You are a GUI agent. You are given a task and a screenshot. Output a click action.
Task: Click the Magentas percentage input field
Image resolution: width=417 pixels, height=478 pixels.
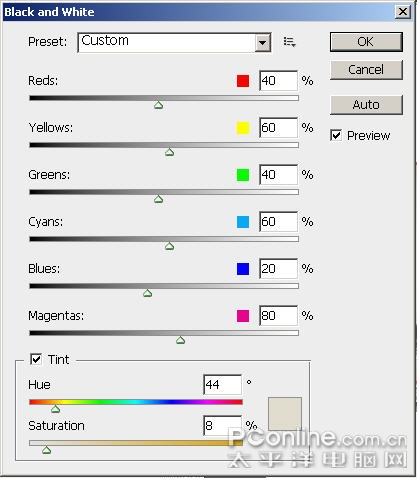click(x=278, y=316)
